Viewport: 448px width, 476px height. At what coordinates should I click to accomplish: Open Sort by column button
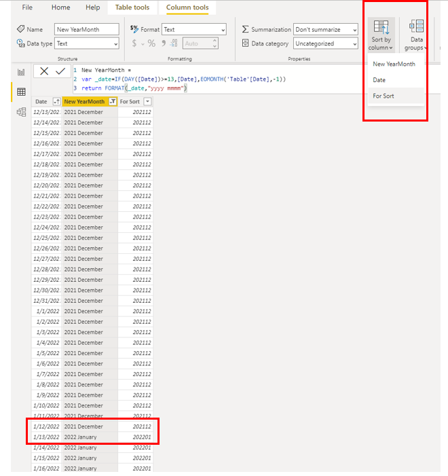tap(381, 35)
